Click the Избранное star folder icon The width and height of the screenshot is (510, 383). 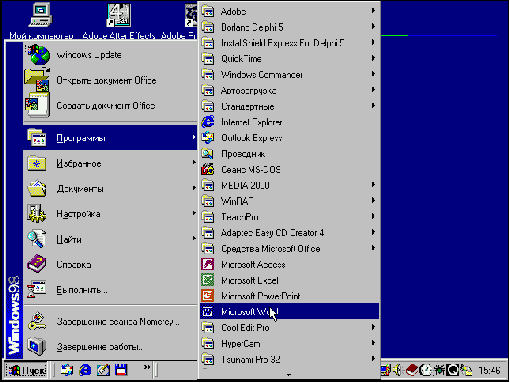37,163
